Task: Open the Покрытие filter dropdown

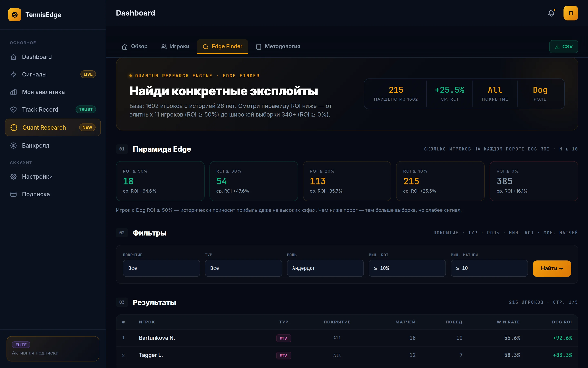Action: [x=161, y=268]
